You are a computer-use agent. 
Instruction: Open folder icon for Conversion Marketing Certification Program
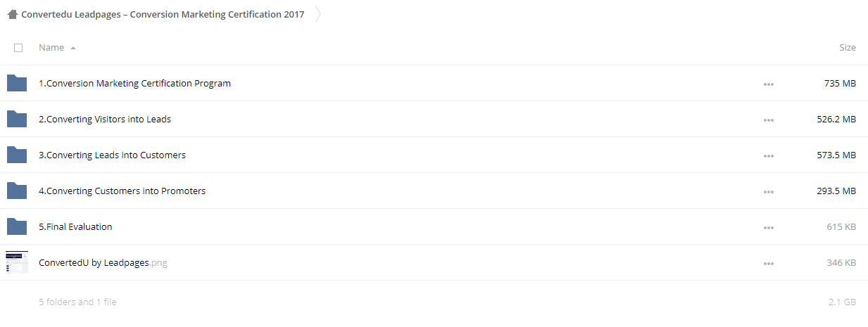pyautogui.click(x=17, y=83)
